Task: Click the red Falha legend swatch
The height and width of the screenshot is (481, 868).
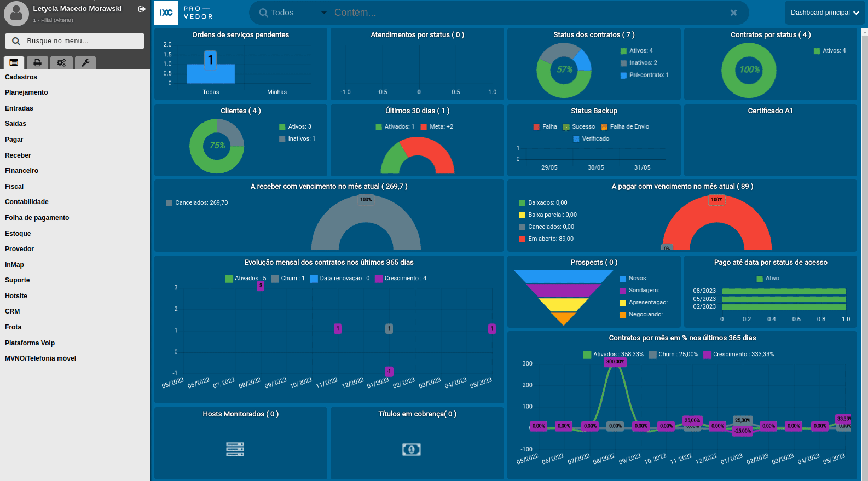Action: coord(536,127)
